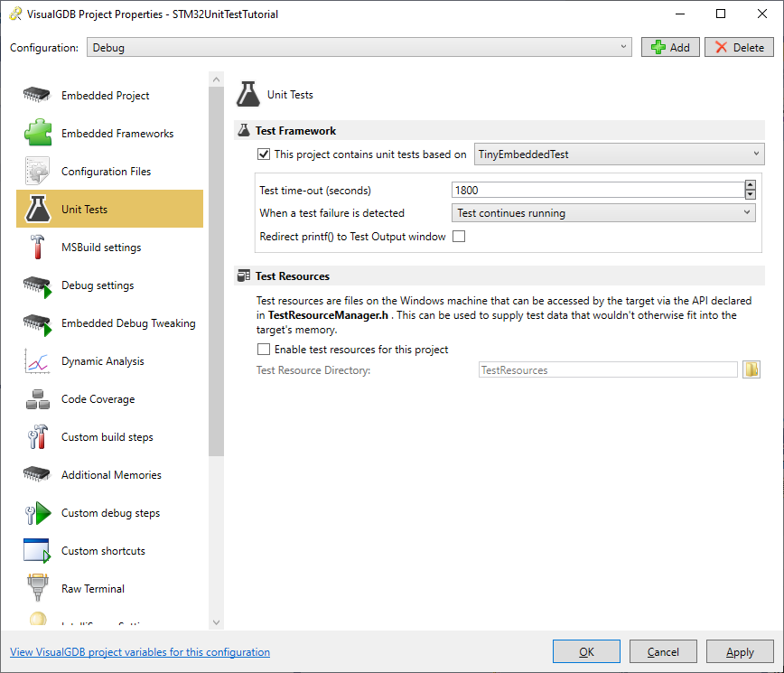This screenshot has width=784, height=673.
Task: Click the sidebar scroll up arrow
Action: (216, 79)
